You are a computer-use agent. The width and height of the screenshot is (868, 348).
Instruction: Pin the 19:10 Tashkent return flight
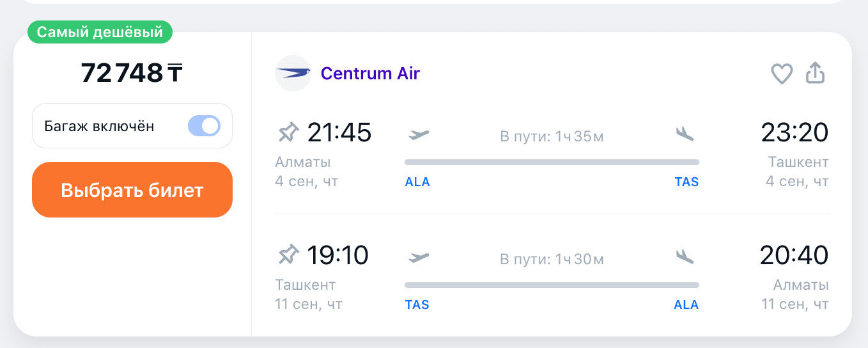[x=288, y=256]
